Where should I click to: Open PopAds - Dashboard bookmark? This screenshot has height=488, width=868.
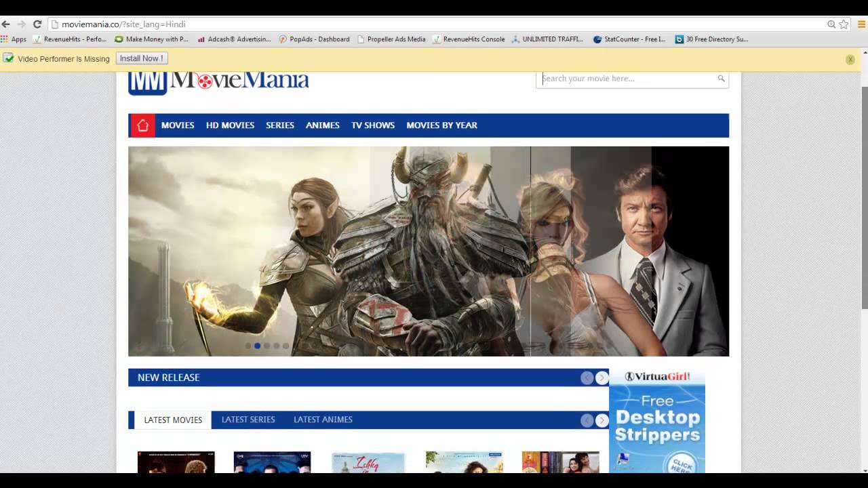tap(315, 39)
